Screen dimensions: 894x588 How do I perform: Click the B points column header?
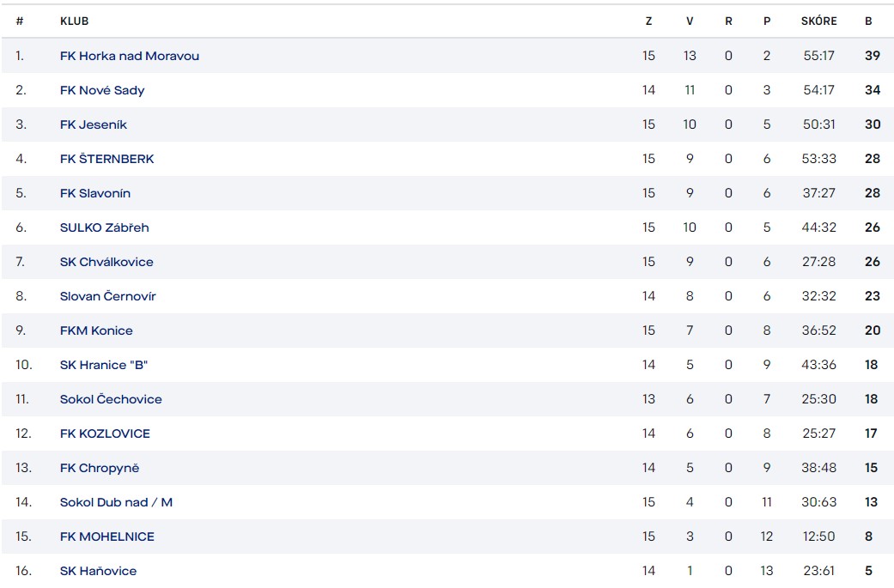(868, 21)
